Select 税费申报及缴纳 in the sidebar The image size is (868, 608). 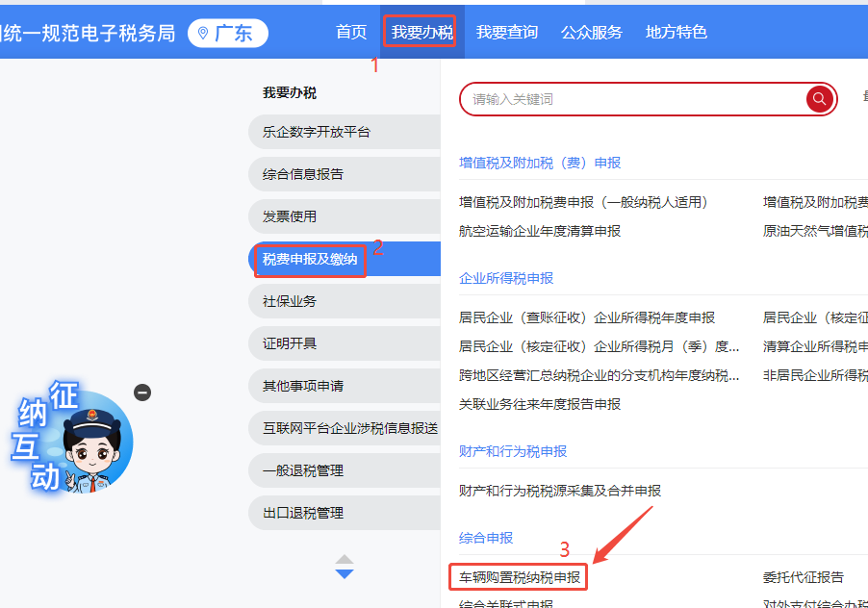310,260
